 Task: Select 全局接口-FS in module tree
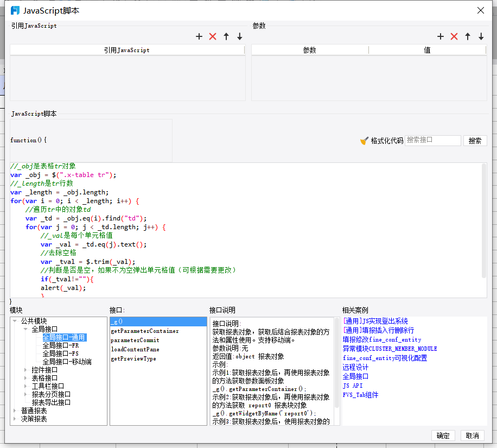(61, 354)
